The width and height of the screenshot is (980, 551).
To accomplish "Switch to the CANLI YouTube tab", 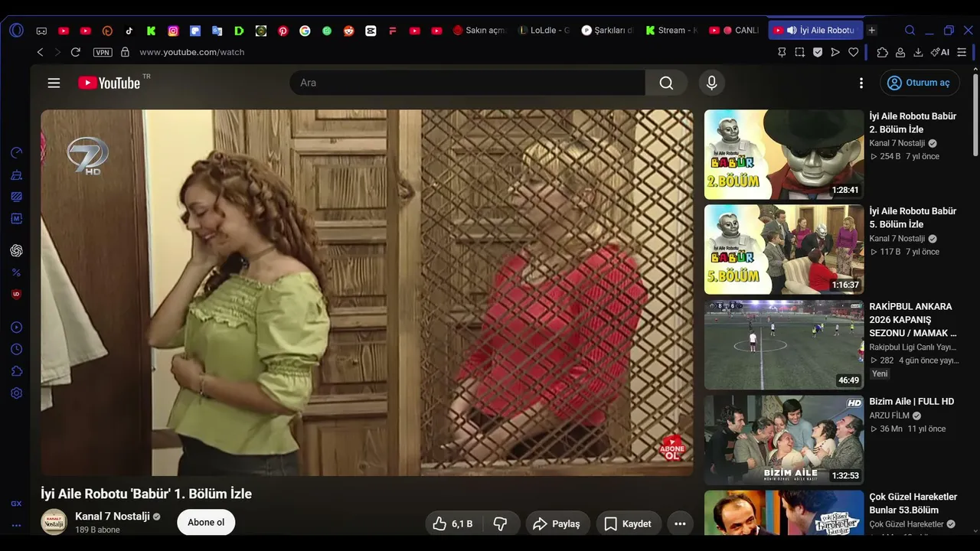I will click(734, 31).
